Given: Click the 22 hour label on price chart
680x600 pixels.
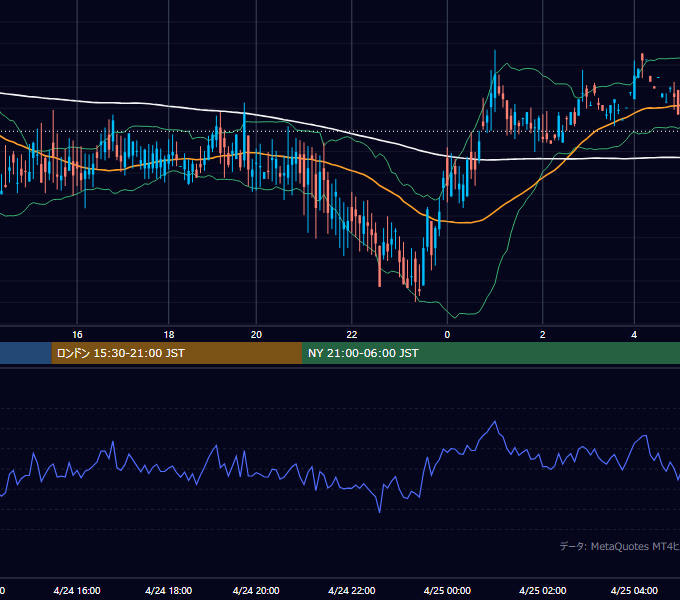Looking at the screenshot, I should [352, 335].
